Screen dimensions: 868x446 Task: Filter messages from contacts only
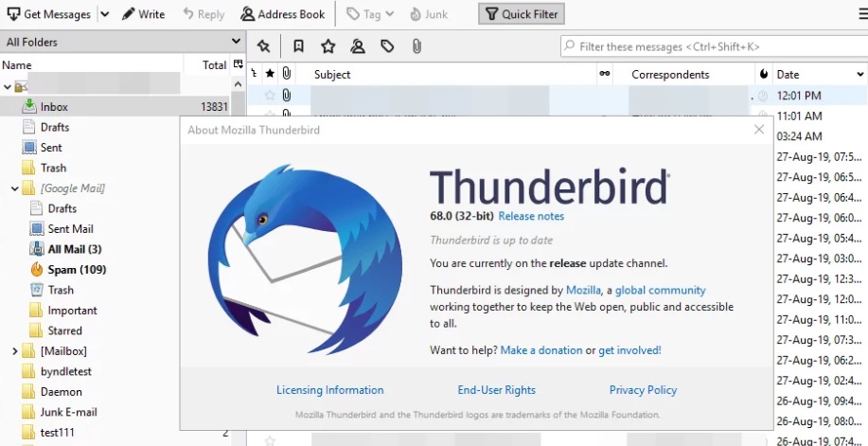358,46
